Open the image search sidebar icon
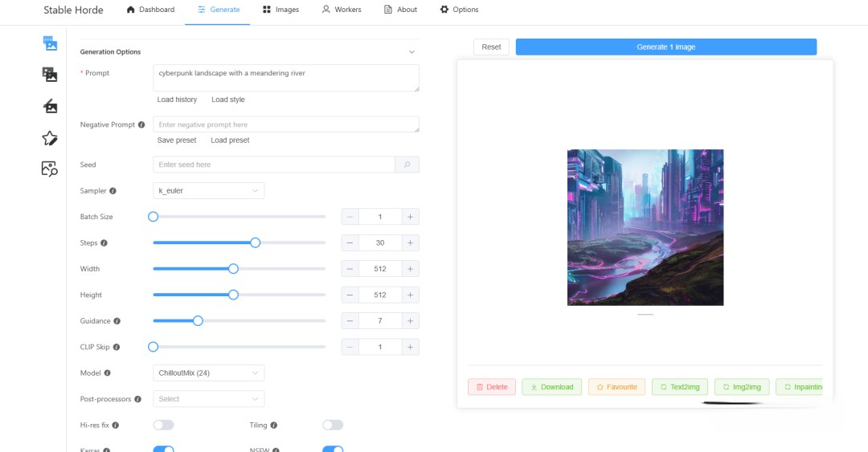This screenshot has height=452, width=868. pyautogui.click(x=50, y=169)
